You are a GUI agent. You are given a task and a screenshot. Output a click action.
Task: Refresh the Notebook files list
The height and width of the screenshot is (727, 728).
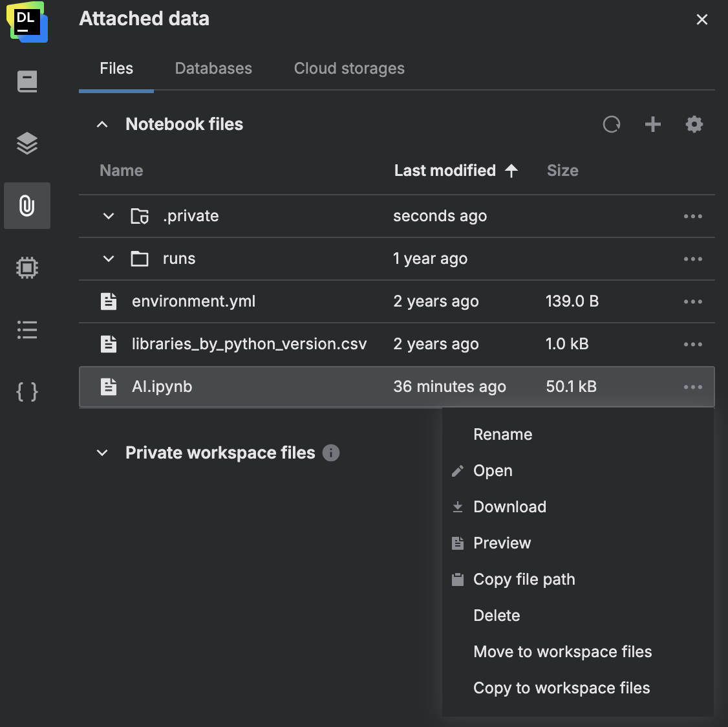[612, 124]
